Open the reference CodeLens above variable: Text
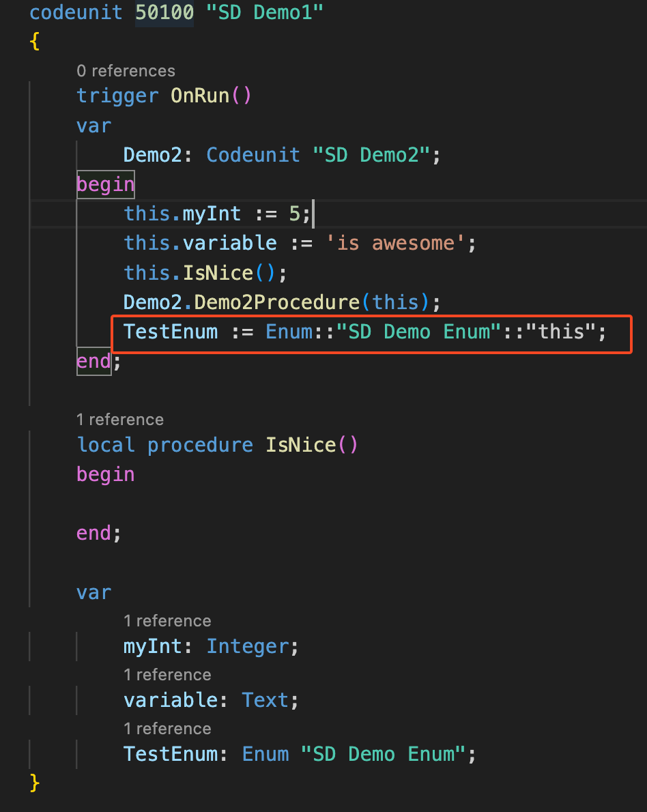Image resolution: width=647 pixels, height=812 pixels. click(x=167, y=675)
